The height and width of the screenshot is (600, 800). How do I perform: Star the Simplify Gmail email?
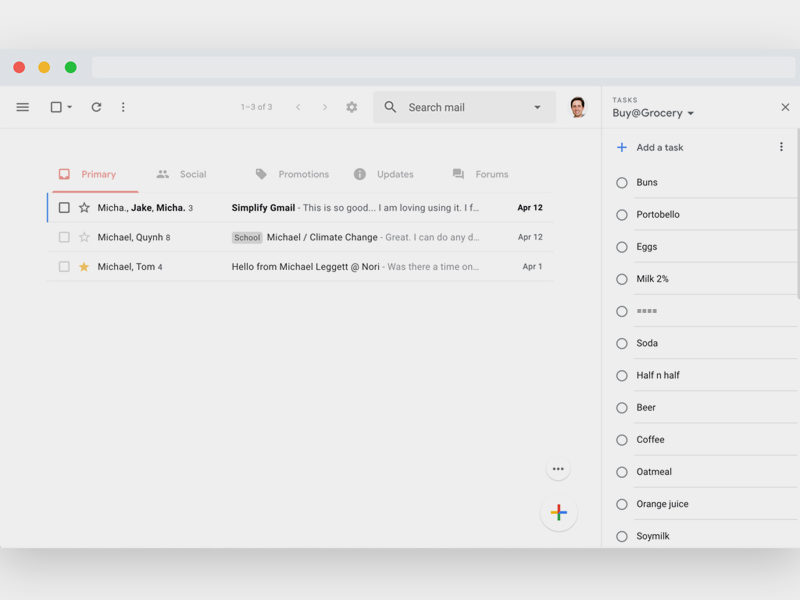(84, 208)
